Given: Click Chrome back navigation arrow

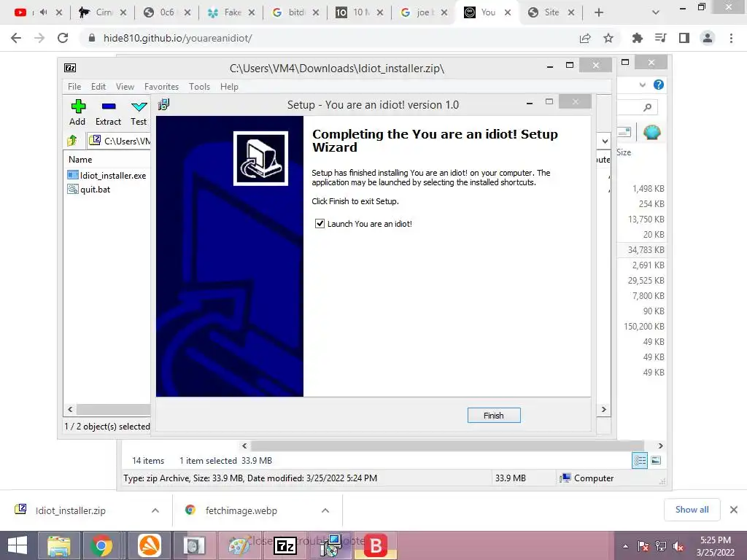Looking at the screenshot, I should pyautogui.click(x=16, y=38).
